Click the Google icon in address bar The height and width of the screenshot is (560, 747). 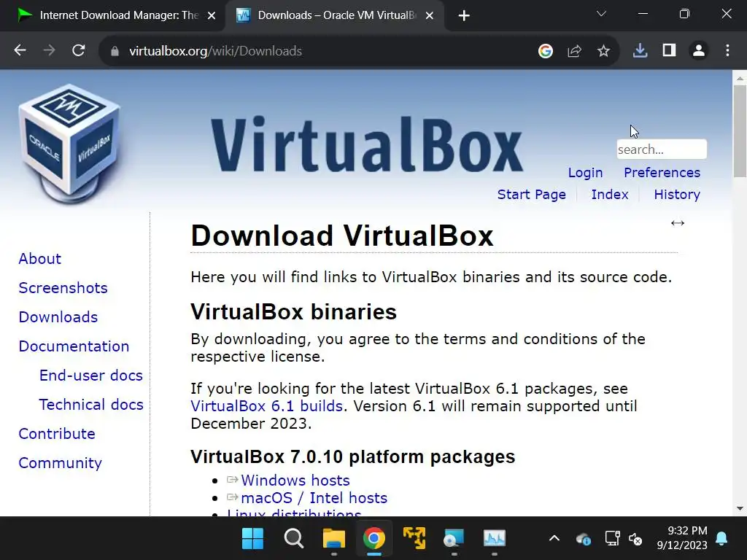tap(546, 50)
